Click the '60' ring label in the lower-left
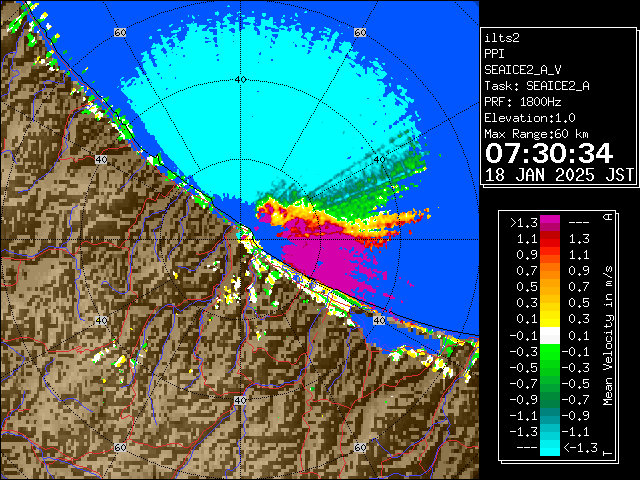Image resolution: width=640 pixels, height=480 pixels. (x=120, y=447)
